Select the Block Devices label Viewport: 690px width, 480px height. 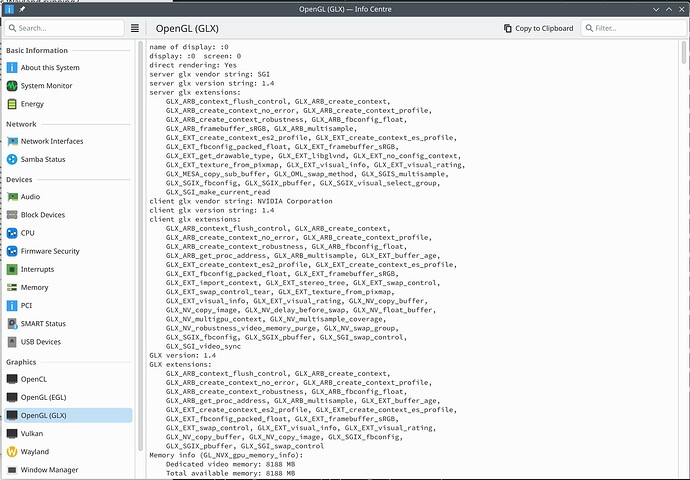(43, 215)
